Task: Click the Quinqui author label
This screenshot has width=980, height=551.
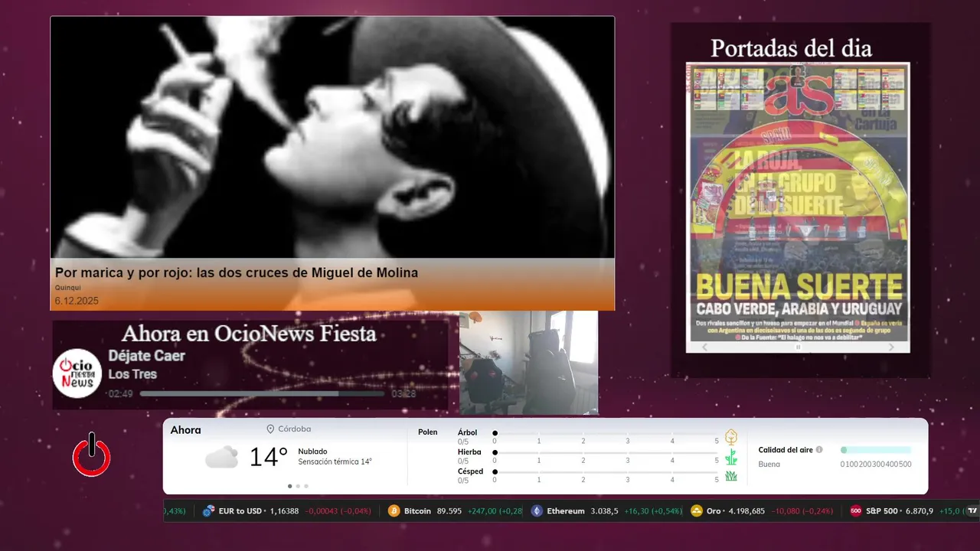Action: (68, 288)
